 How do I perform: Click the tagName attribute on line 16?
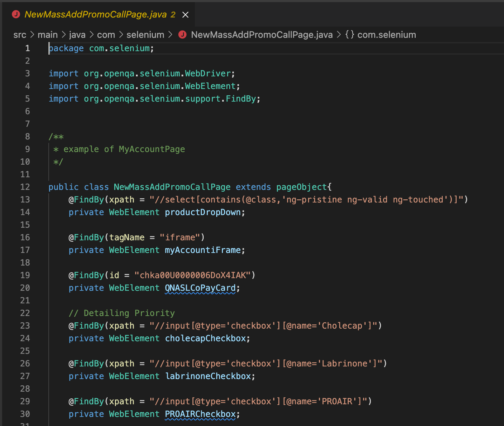[127, 237]
